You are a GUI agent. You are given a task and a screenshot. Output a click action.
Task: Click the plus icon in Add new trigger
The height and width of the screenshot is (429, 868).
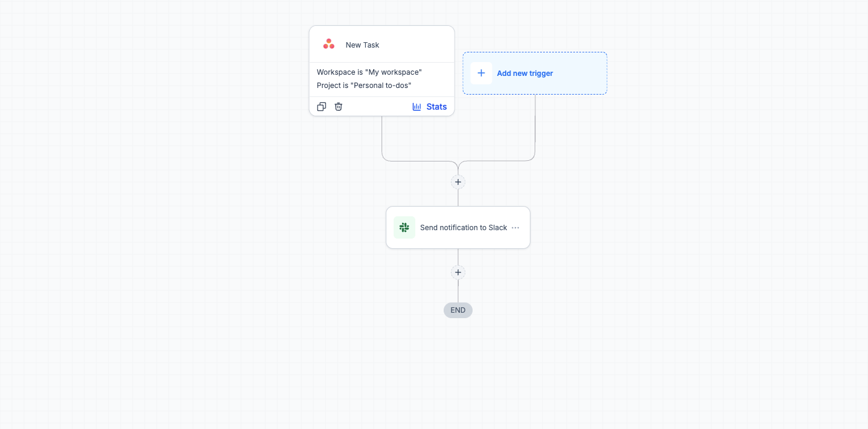tap(481, 73)
